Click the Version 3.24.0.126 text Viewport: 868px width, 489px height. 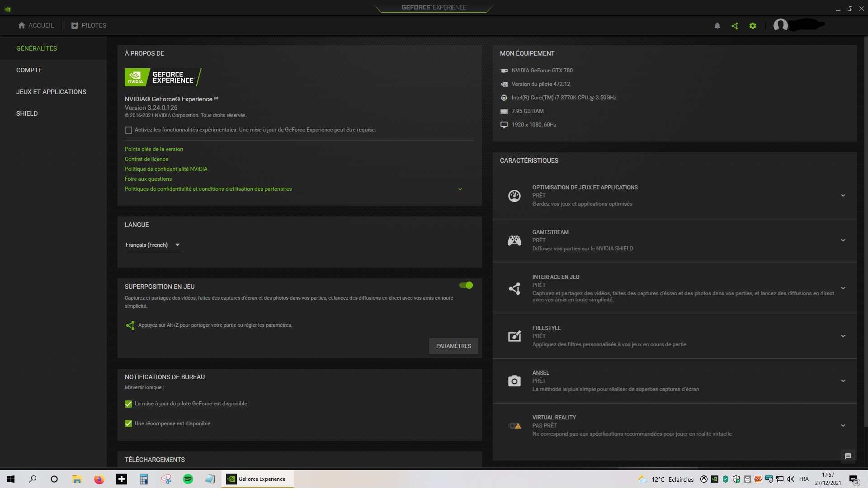(x=151, y=108)
